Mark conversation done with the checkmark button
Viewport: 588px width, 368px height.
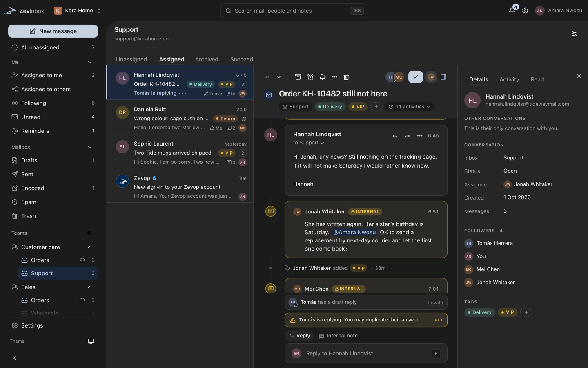416,77
